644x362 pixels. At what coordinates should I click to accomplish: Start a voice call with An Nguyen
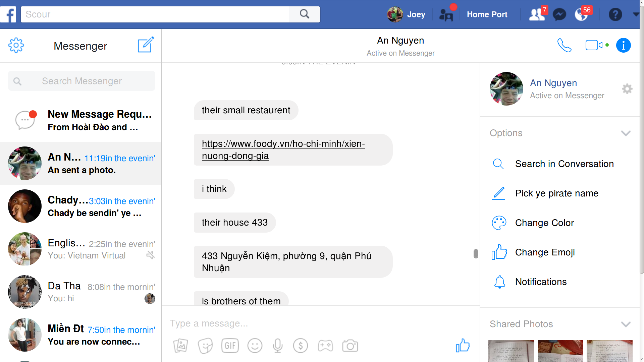click(564, 45)
